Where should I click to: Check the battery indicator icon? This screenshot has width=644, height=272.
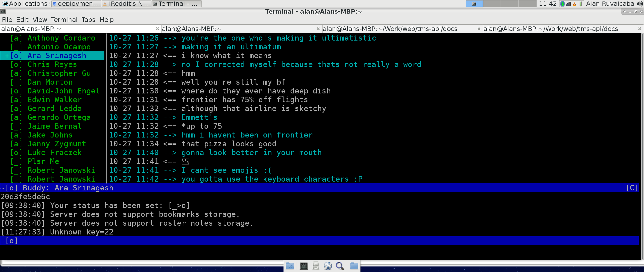tap(581, 4)
